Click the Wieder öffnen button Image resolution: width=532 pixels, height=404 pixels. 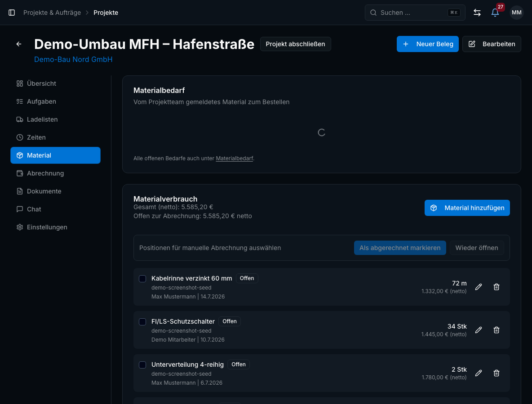click(476, 248)
